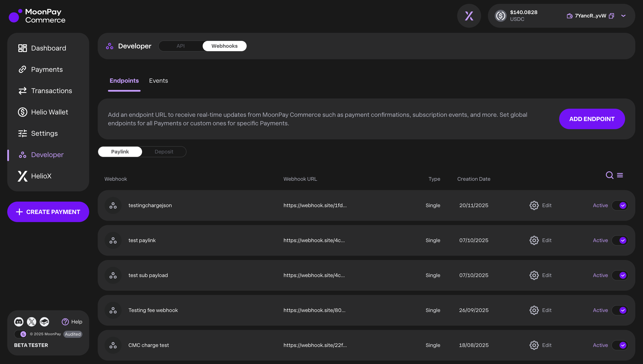The width and height of the screenshot is (643, 364).
Task: Toggle off the Testing fee webhook
Action: pos(620,310)
